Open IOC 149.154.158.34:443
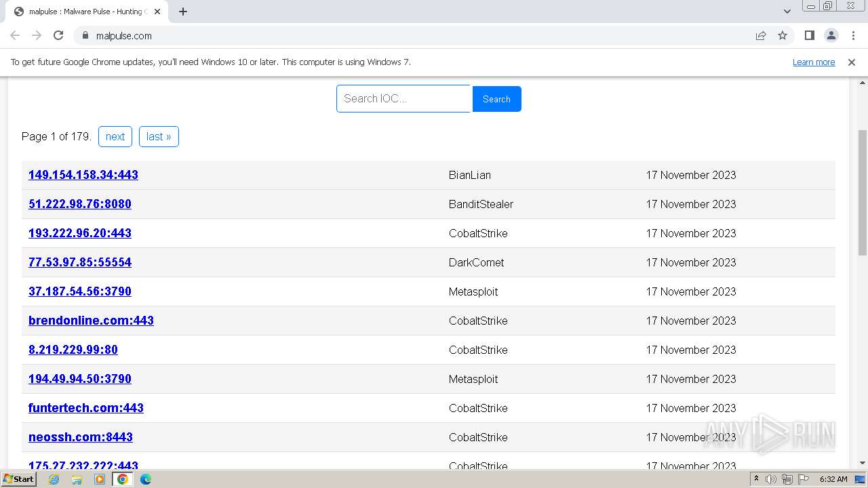The height and width of the screenshot is (488, 868). (83, 175)
